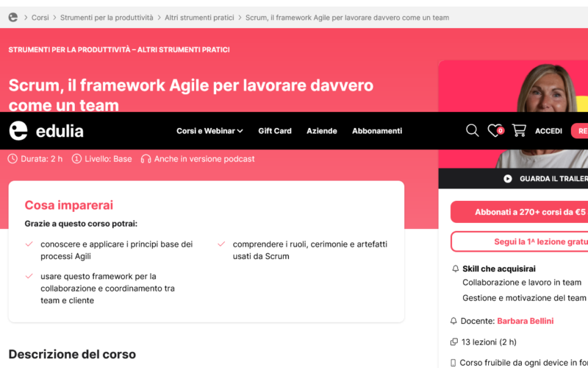Image resolution: width=588 pixels, height=368 pixels.
Task: Play the trailer via GUARDA IL TRAILER
Action: tap(545, 179)
